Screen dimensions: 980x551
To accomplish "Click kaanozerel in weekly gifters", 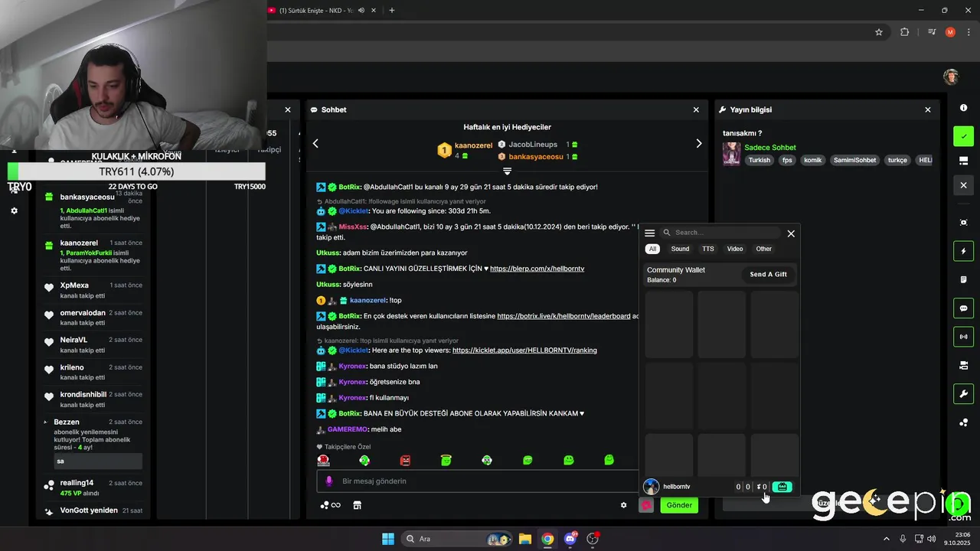I will [x=473, y=145].
